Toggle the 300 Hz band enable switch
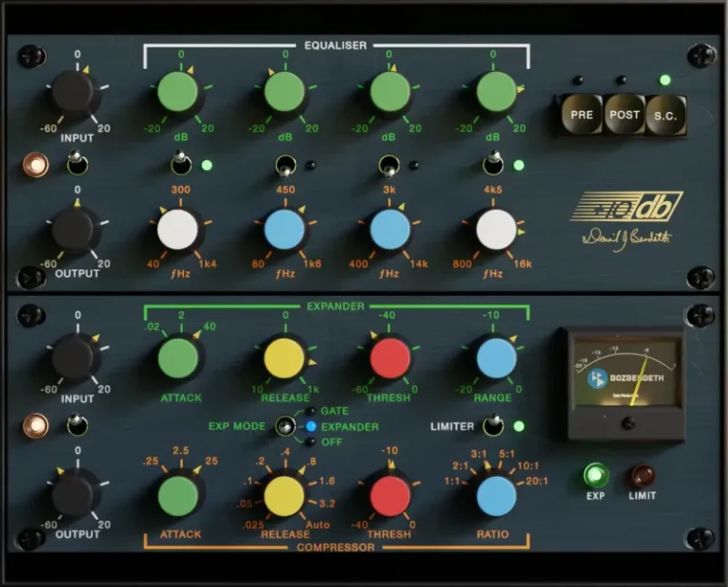Viewport: 728px width, 587px height. 181,162
